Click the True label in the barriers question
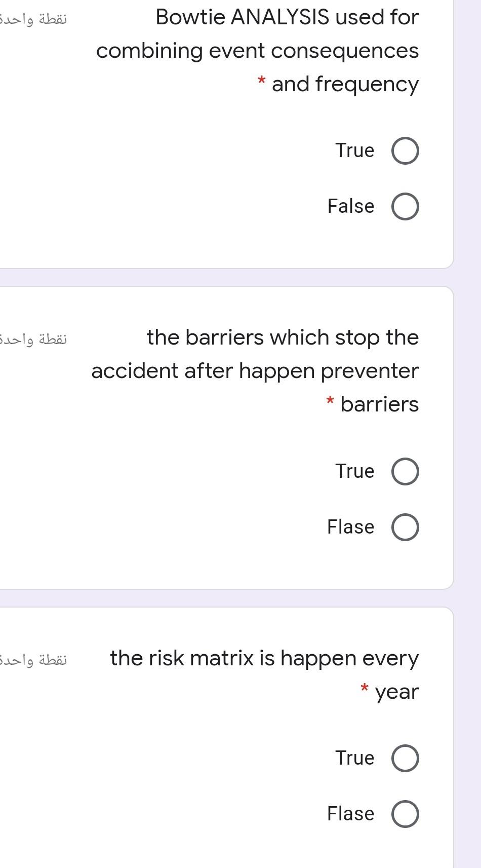Image resolution: width=481 pixels, height=868 pixels. tap(355, 471)
